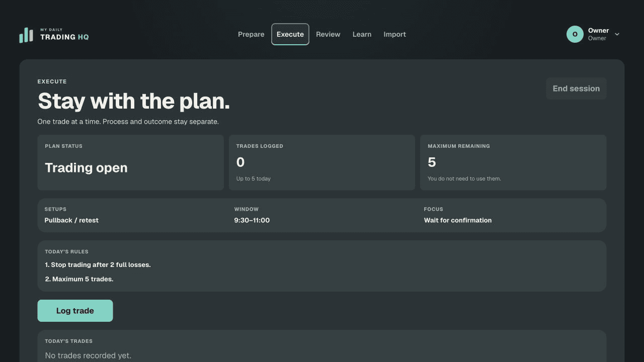Click the Pullback / retest setup value
Viewport: 644px width, 362px height.
point(71,220)
